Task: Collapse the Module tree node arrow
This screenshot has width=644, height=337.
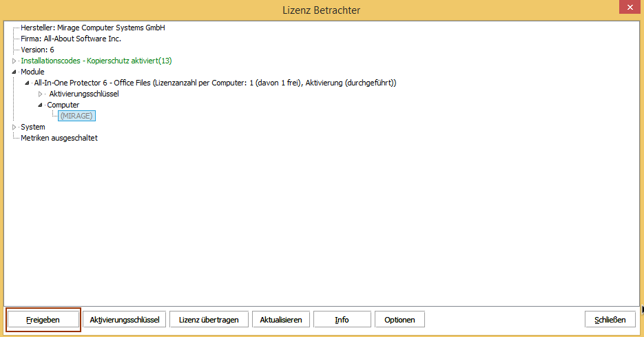Action: (x=14, y=72)
